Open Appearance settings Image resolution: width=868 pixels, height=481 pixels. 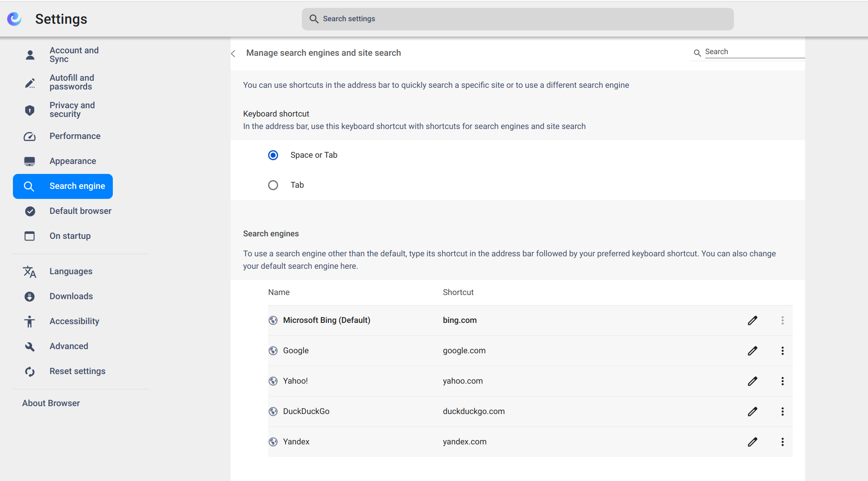[62, 161]
